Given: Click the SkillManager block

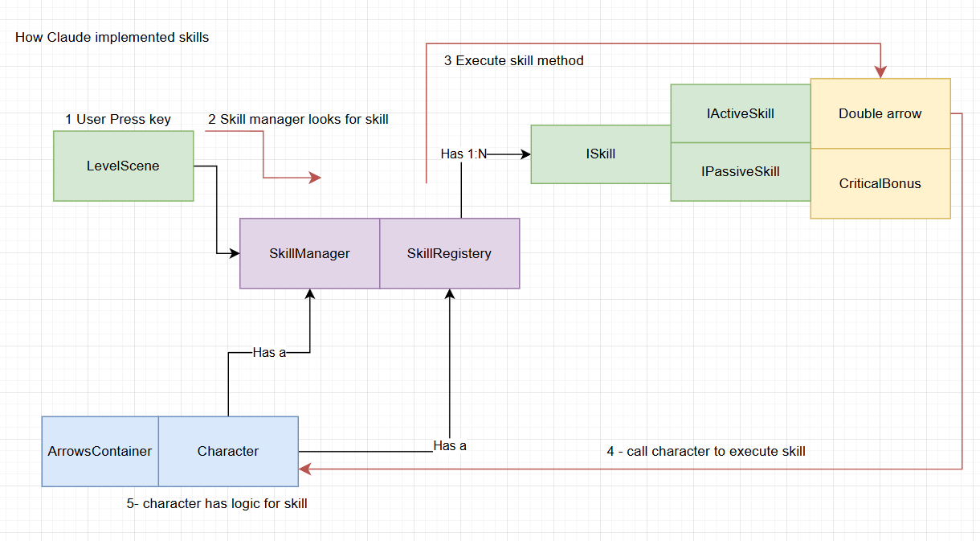Looking at the screenshot, I should click(309, 253).
